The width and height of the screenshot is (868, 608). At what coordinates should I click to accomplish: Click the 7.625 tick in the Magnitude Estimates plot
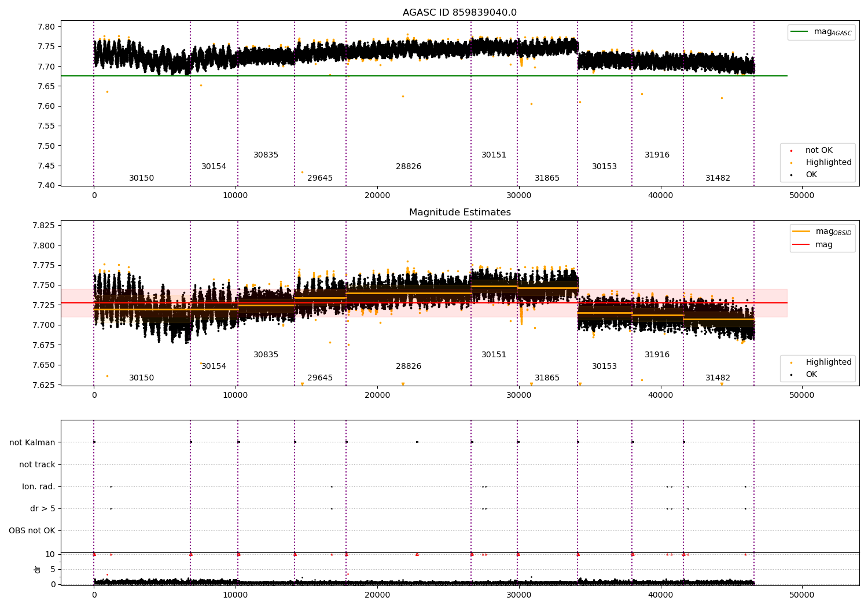pyautogui.click(x=44, y=385)
